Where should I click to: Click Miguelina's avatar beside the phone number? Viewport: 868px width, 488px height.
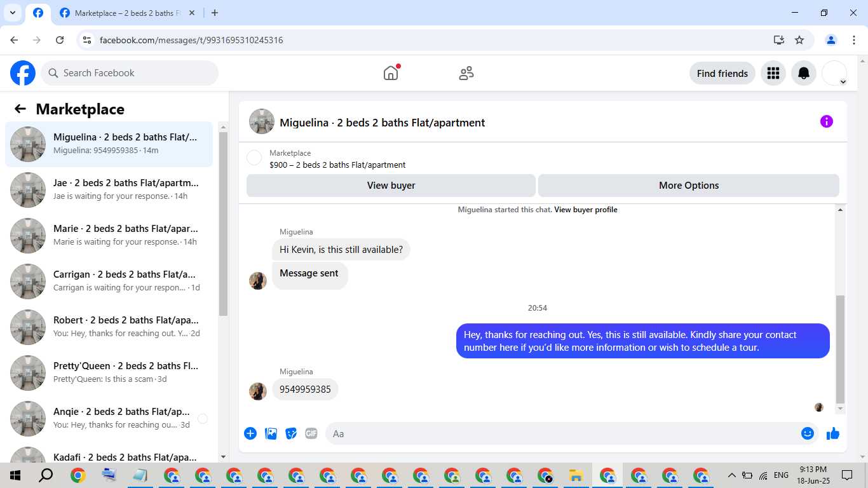click(258, 391)
